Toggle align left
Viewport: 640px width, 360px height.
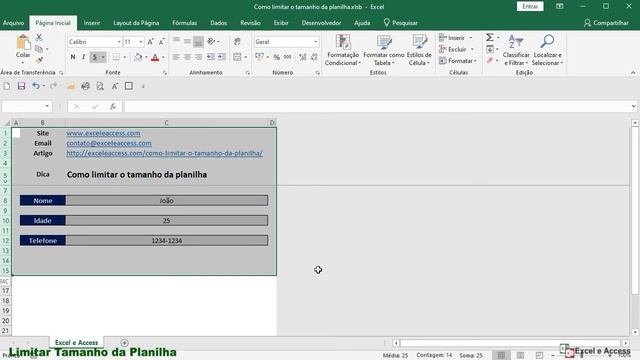click(176, 57)
